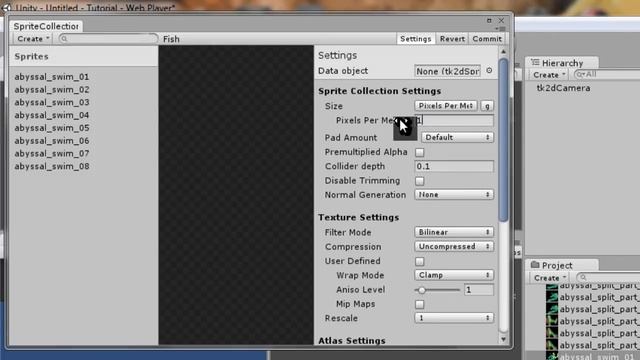Select sprite abyssal_swim_08

pyautogui.click(x=52, y=167)
